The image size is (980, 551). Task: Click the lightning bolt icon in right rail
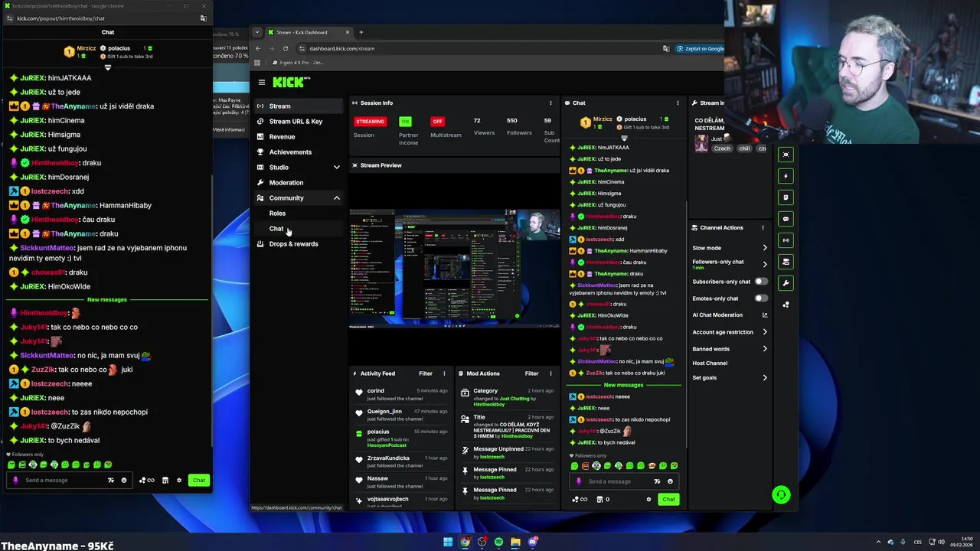[x=786, y=176]
